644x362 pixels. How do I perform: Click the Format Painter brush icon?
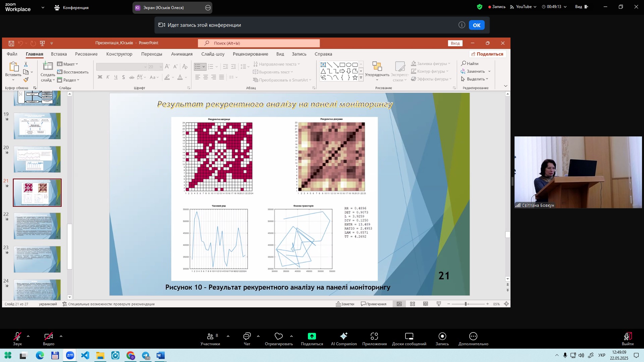[26, 80]
